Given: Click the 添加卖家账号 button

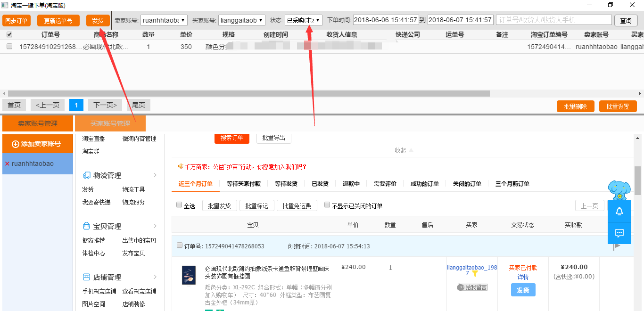Looking at the screenshot, I should coord(38,144).
